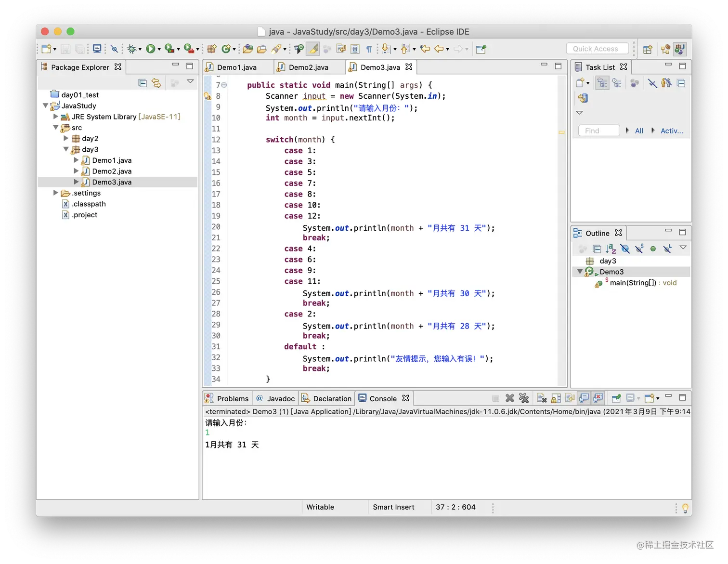728x564 pixels.
Task: Toggle Link with Editor in Package Explorer
Action: coord(156,83)
